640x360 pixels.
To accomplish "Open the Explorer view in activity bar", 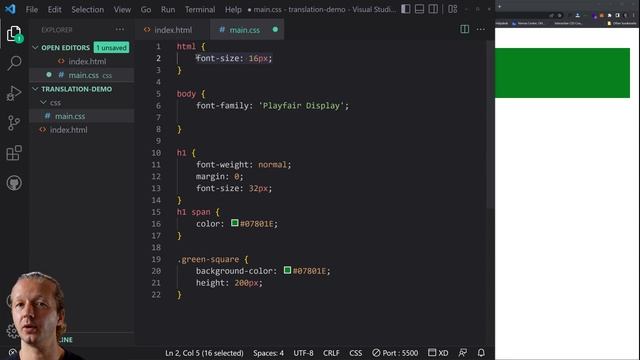I will click(14, 34).
